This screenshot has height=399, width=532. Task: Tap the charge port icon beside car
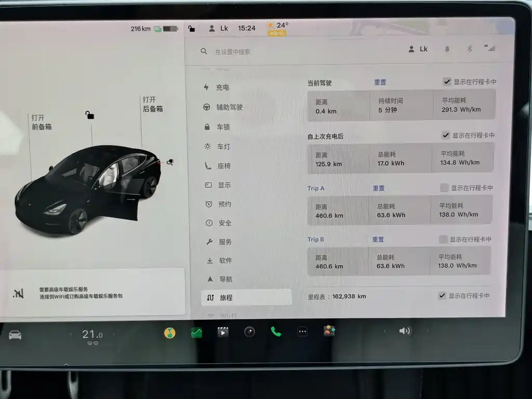pos(170,162)
